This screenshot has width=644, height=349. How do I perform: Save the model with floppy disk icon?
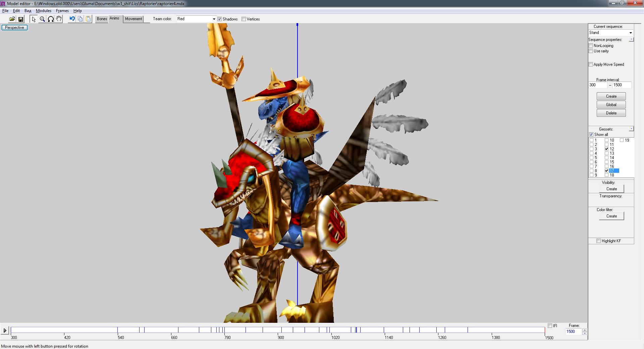[21, 19]
